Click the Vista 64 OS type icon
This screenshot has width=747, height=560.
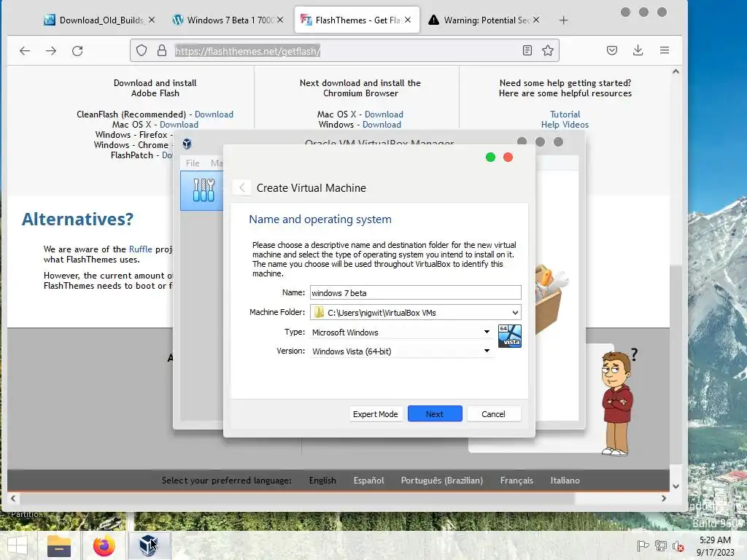coord(510,336)
